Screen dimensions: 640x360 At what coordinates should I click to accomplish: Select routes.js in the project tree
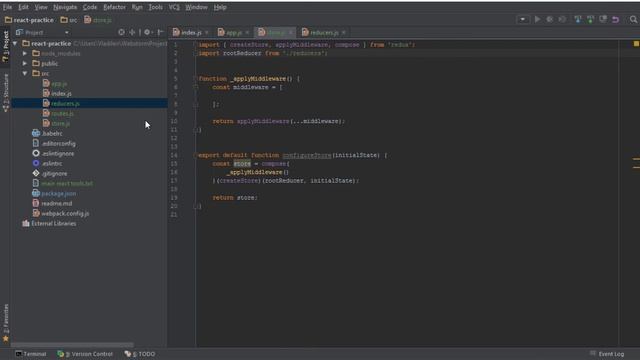pyautogui.click(x=62, y=113)
